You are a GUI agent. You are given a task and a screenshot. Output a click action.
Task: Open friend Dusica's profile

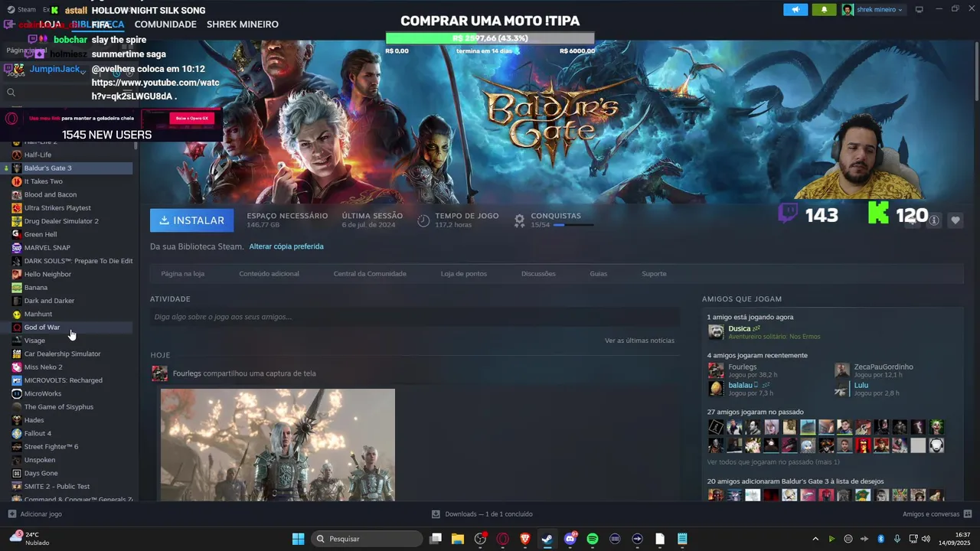[x=740, y=328]
